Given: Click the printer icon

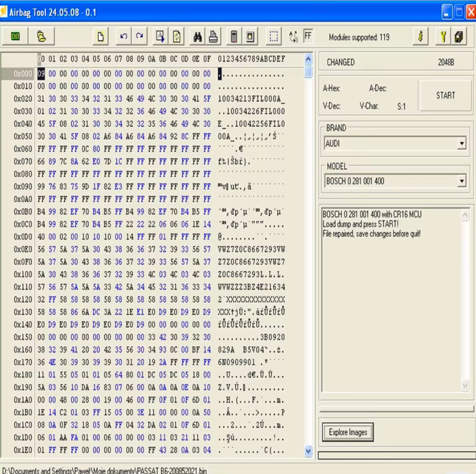Looking at the screenshot, I should pos(213,37).
